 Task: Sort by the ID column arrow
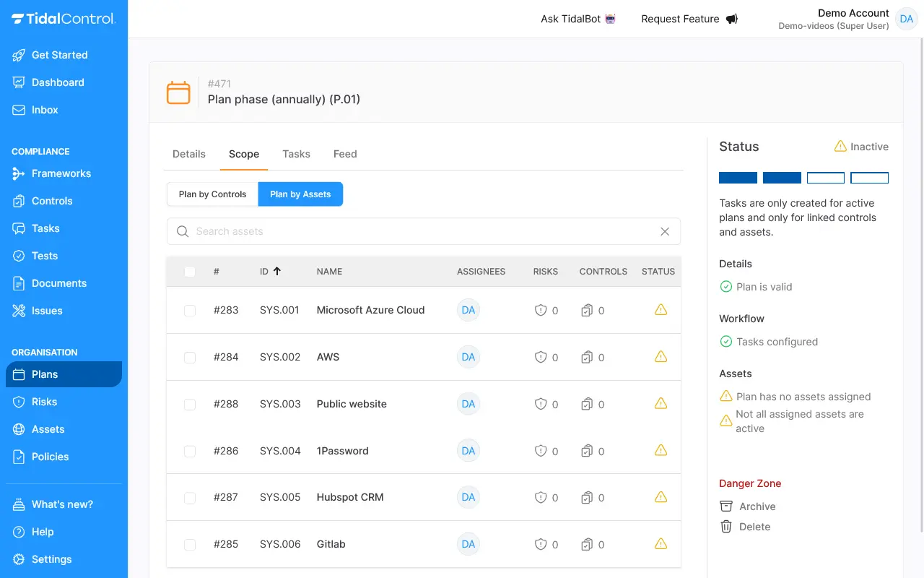(x=277, y=271)
